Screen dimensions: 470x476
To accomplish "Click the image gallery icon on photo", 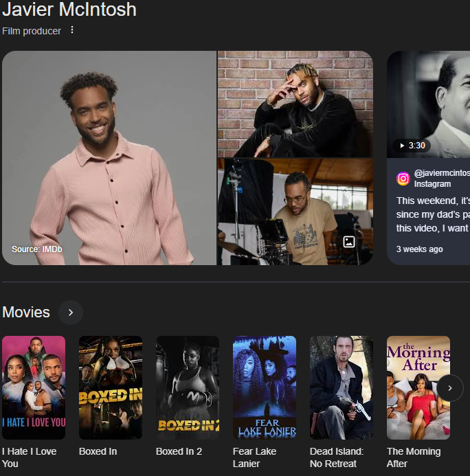I will tap(349, 242).
